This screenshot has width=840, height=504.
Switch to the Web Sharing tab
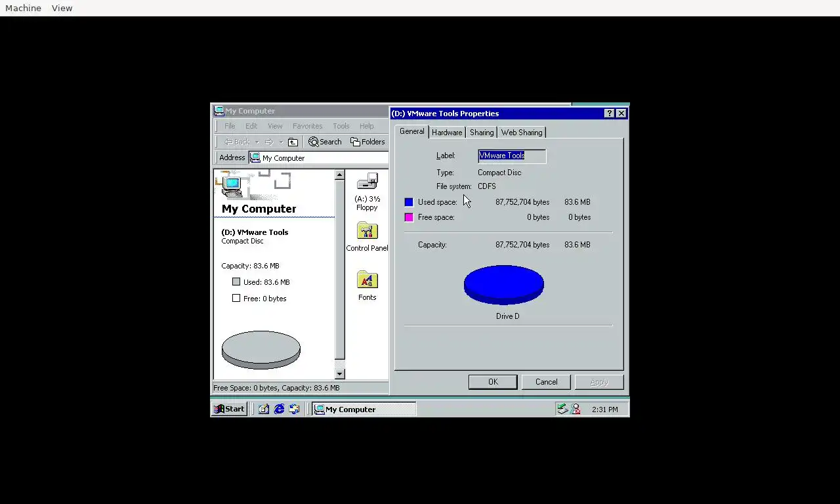pyautogui.click(x=522, y=133)
